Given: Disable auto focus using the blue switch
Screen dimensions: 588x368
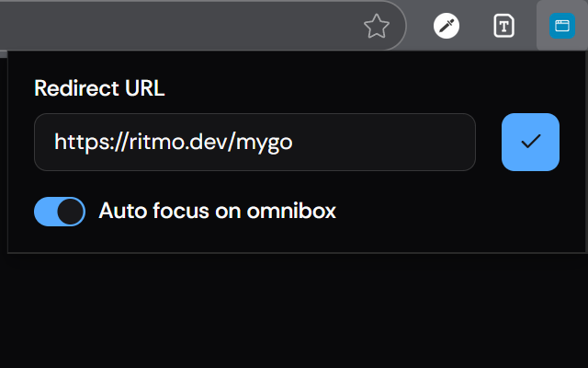Looking at the screenshot, I should tap(60, 212).
